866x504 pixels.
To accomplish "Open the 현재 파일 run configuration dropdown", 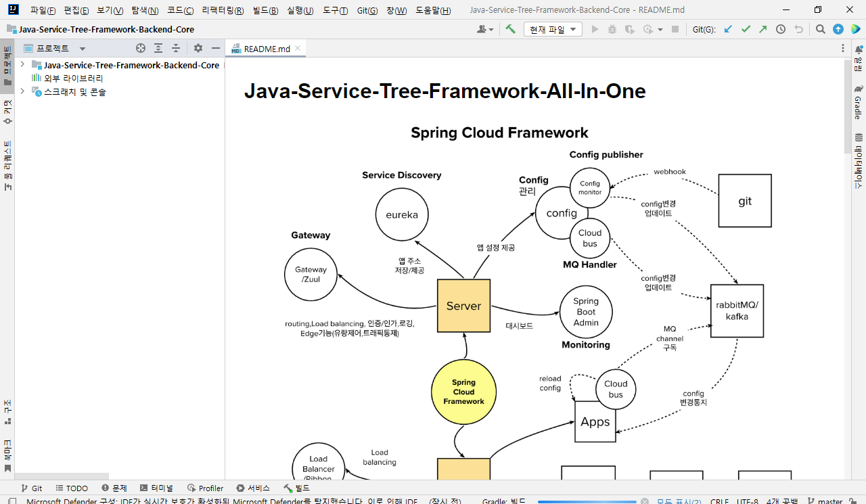I will click(x=553, y=29).
